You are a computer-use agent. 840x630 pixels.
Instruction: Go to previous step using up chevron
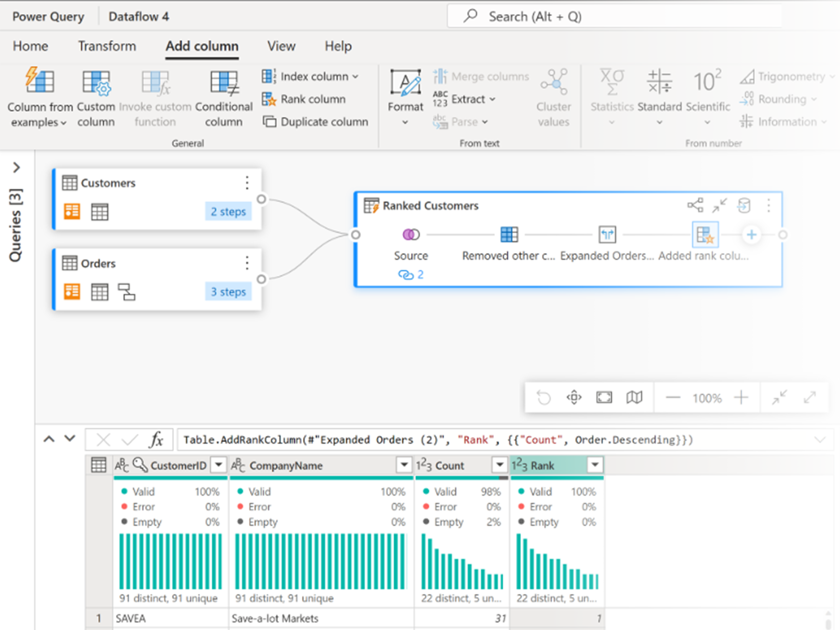[49, 439]
